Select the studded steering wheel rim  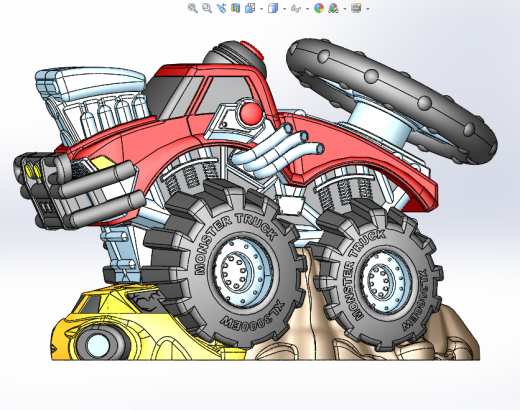click(392, 100)
